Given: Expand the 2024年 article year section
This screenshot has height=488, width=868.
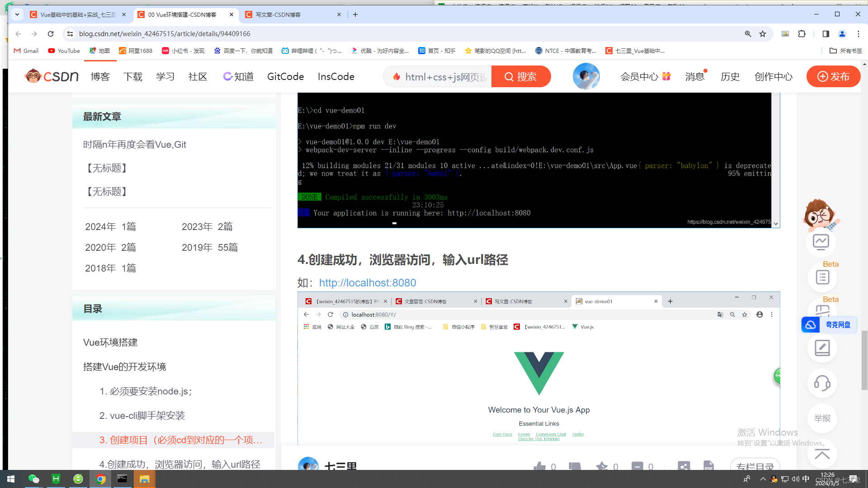Looking at the screenshot, I should coord(110,226).
